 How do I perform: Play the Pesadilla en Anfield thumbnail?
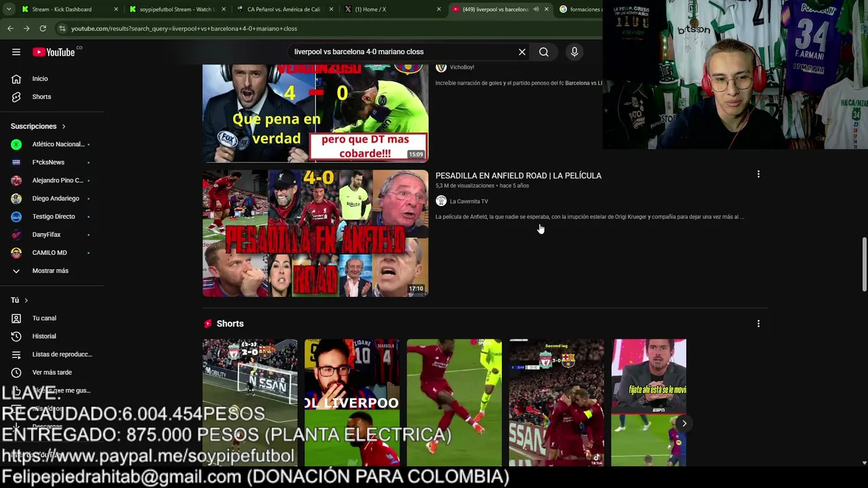click(315, 233)
